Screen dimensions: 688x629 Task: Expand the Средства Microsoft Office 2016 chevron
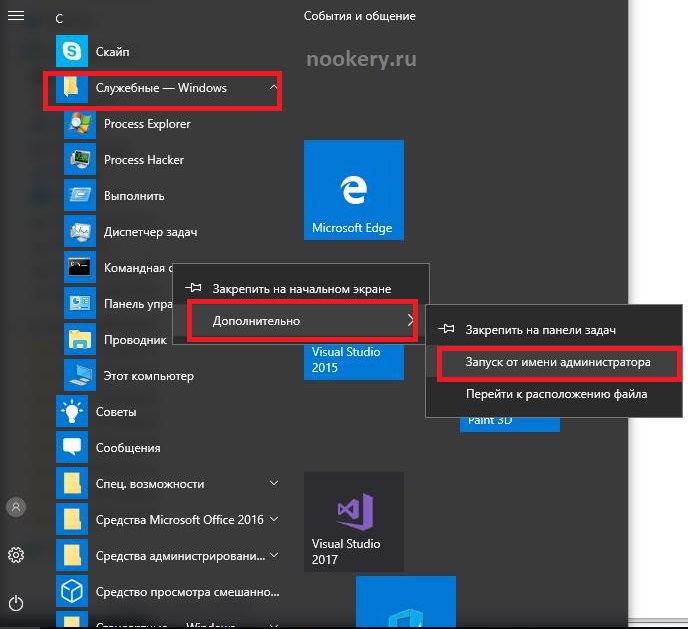[x=274, y=519]
